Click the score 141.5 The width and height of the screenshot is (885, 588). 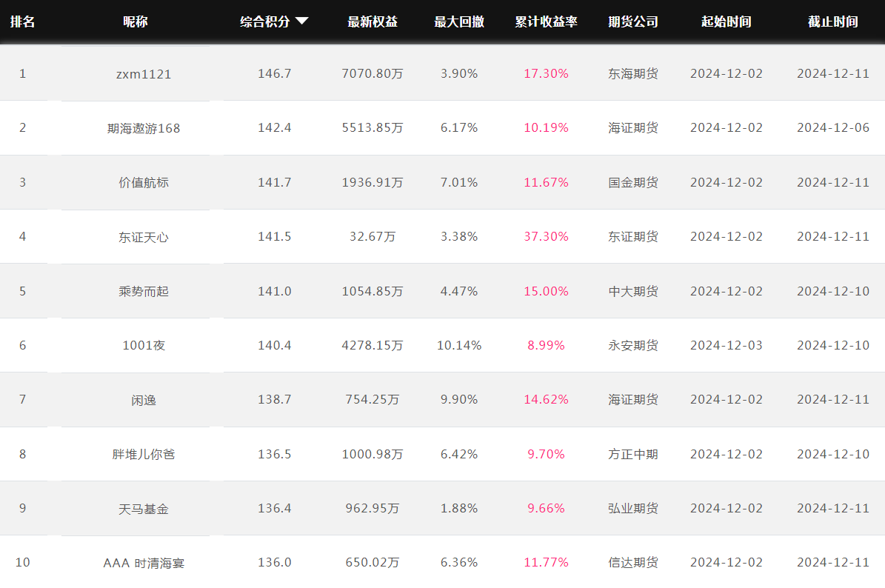click(x=274, y=236)
